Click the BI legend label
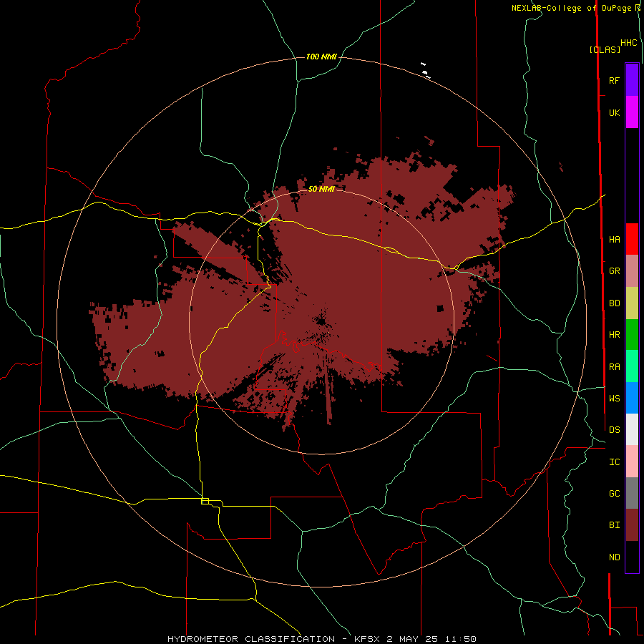Screen dimensions: 644x644 pos(614,525)
